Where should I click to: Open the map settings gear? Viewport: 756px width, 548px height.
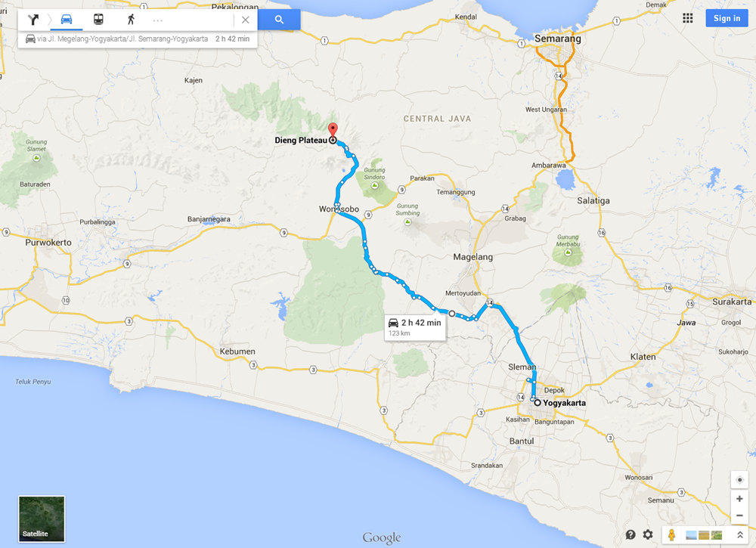[x=648, y=534]
